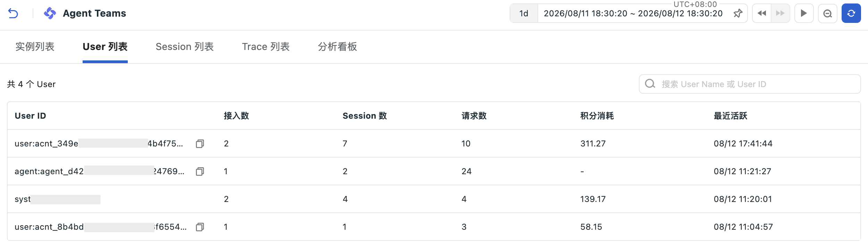Open the Trace 列表 tab

click(x=266, y=47)
